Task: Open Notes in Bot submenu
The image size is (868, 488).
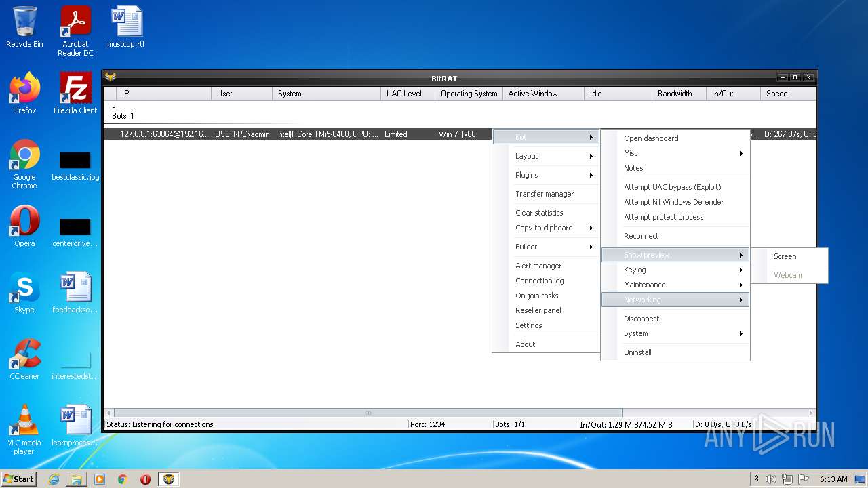Action: click(x=675, y=168)
